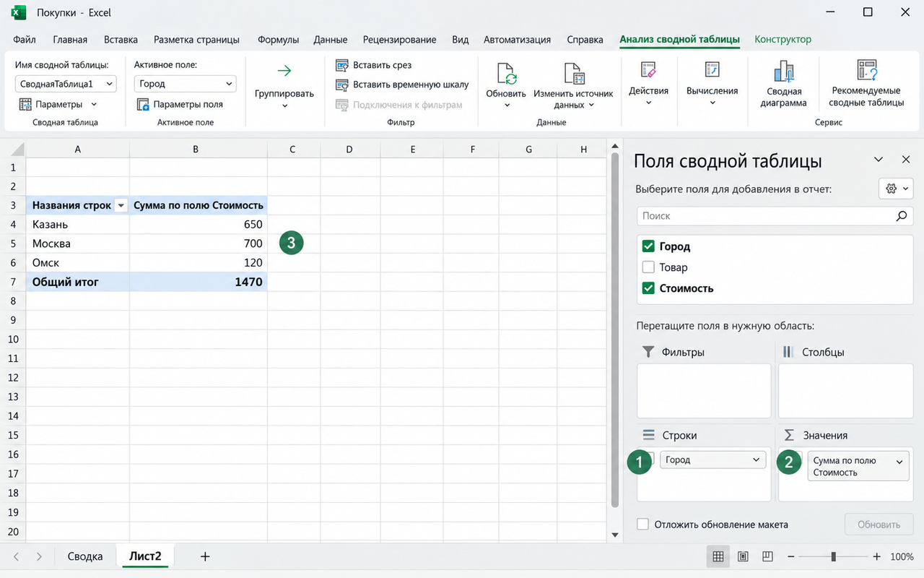
Task: Open the Имя сводной таблицы dropdown
Action: coord(109,84)
